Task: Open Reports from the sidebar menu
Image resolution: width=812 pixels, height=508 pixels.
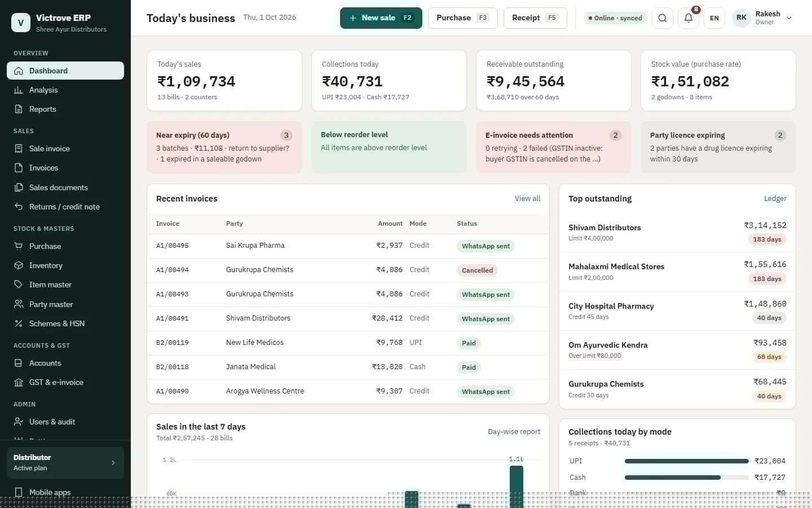Action: coord(65,109)
